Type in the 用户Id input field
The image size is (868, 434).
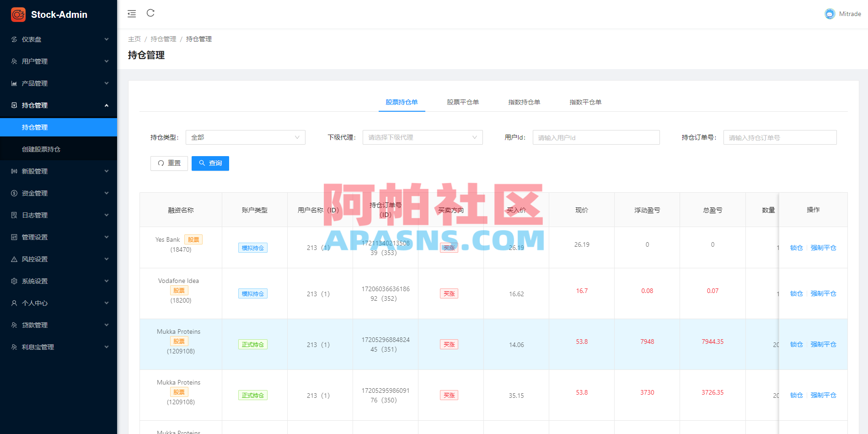[596, 137]
